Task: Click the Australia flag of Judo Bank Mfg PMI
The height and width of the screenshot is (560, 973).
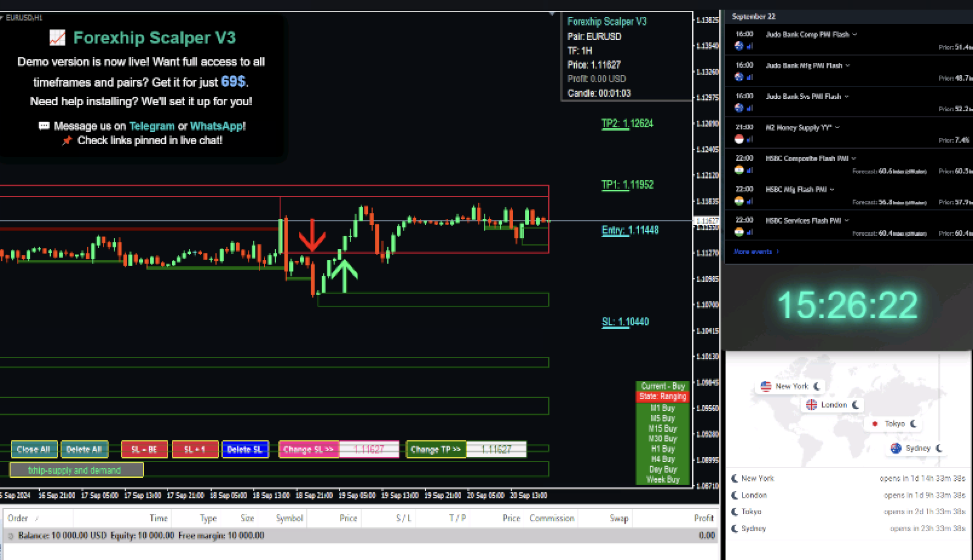Action: tap(739, 77)
